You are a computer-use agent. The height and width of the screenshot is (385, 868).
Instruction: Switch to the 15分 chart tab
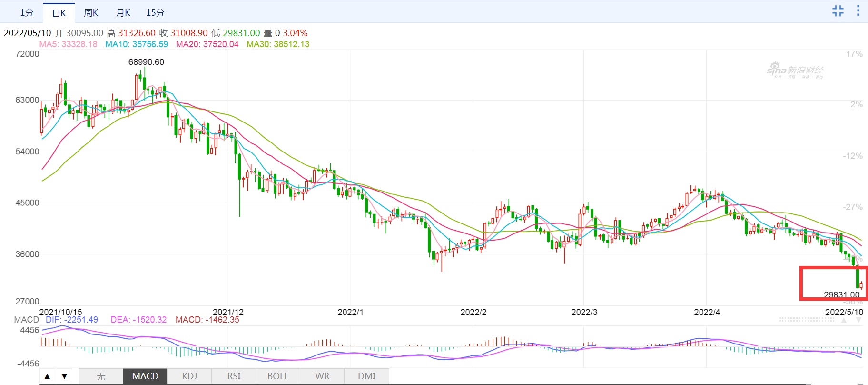click(155, 13)
